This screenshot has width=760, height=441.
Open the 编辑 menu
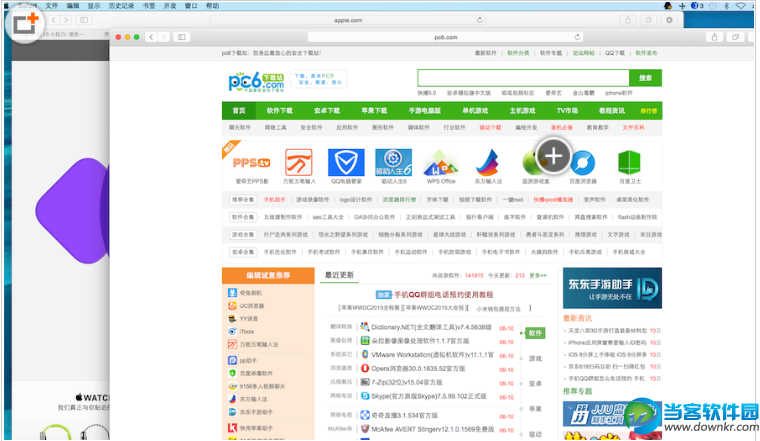pos(73,6)
